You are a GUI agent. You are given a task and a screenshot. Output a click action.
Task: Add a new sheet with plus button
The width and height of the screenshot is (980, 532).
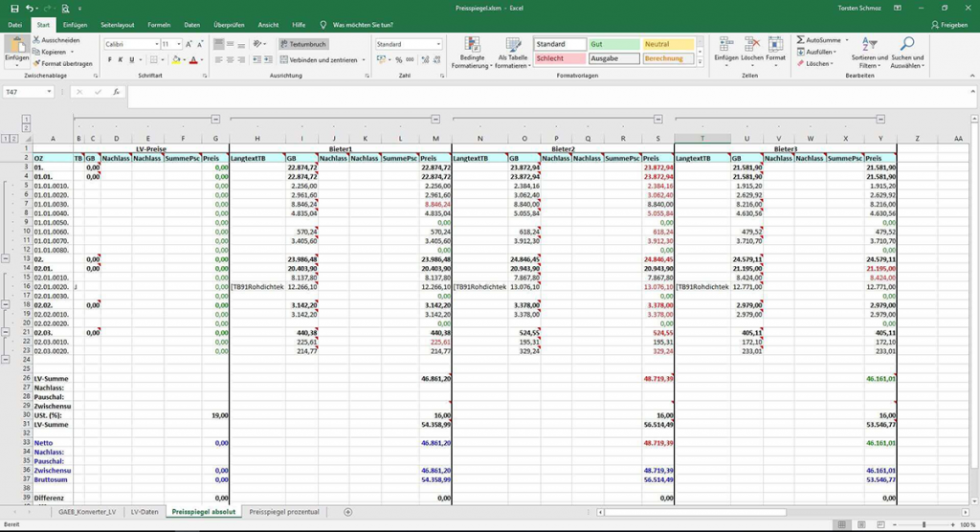click(x=348, y=512)
